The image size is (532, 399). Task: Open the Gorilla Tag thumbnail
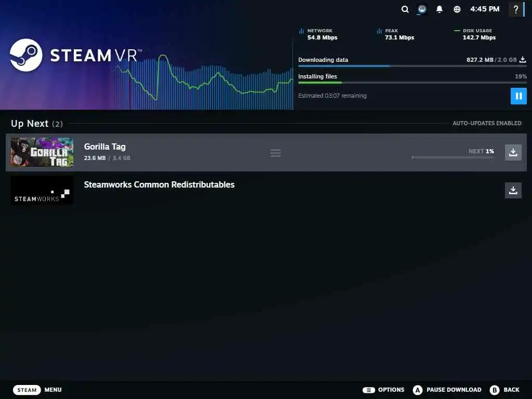[x=42, y=152]
